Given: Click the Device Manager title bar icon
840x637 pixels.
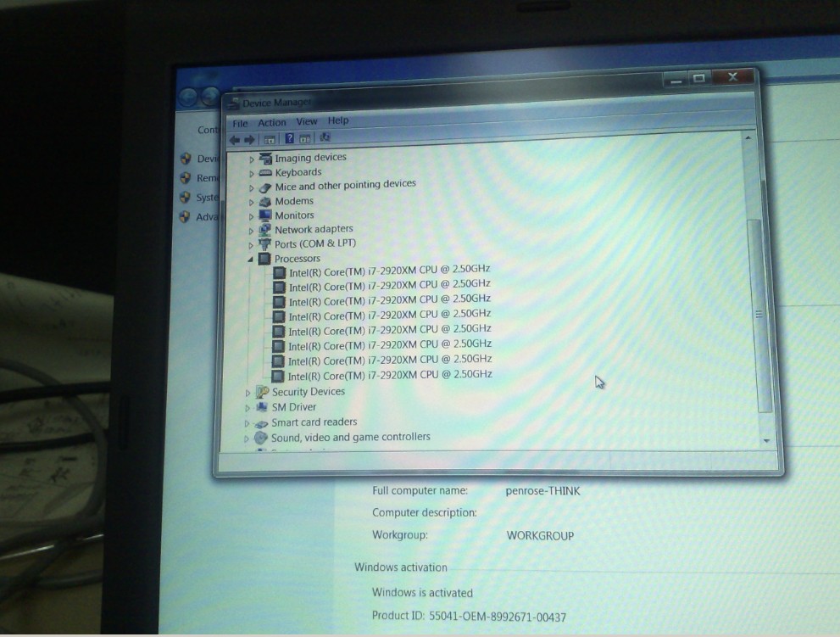Looking at the screenshot, I should (x=234, y=103).
